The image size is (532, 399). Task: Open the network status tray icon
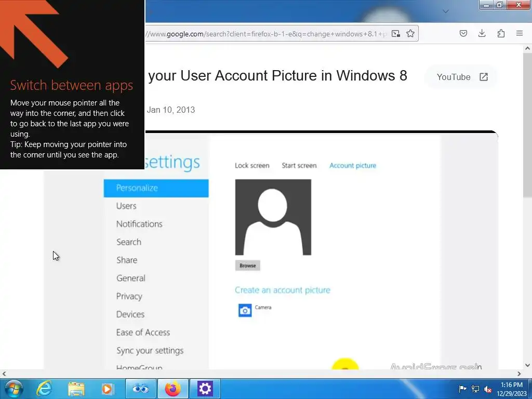point(475,389)
